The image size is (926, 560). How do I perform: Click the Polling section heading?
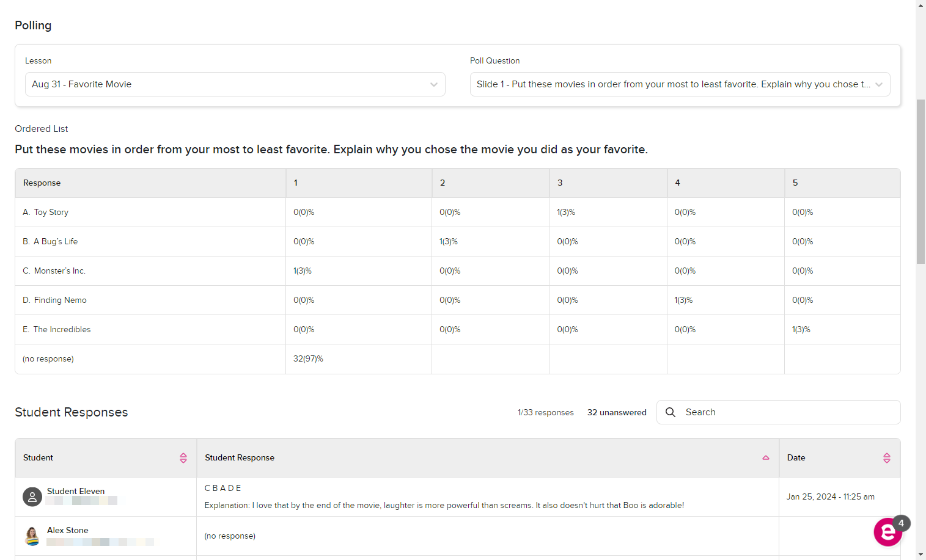point(33,26)
